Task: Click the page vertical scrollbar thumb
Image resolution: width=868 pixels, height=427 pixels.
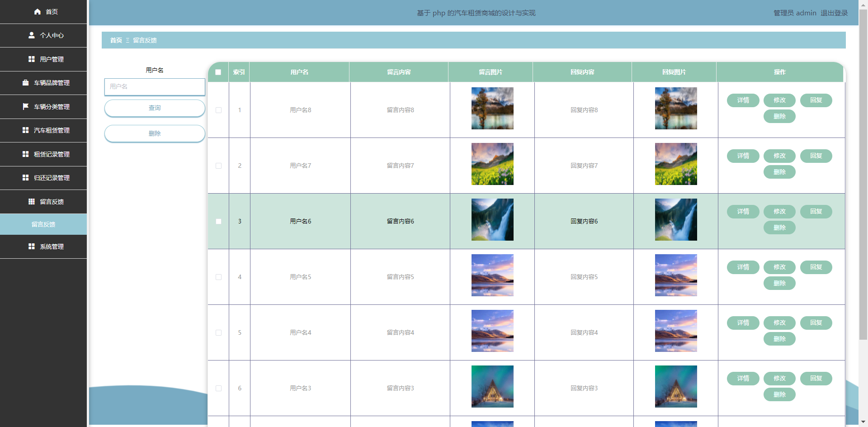Action: [863, 174]
